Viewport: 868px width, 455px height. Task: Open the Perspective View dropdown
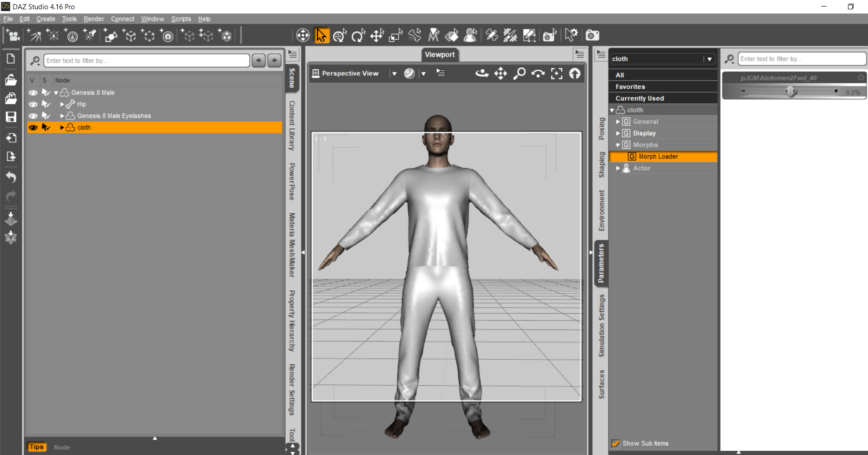394,73
